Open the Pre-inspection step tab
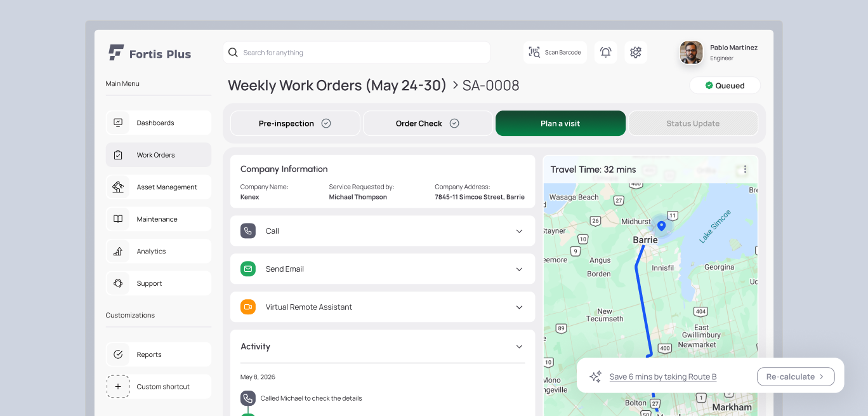The height and width of the screenshot is (416, 868). 295,123
